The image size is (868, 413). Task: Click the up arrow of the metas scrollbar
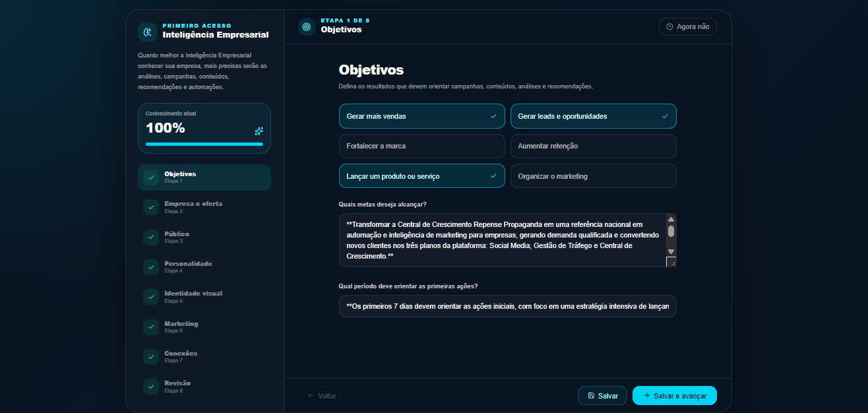tap(671, 220)
